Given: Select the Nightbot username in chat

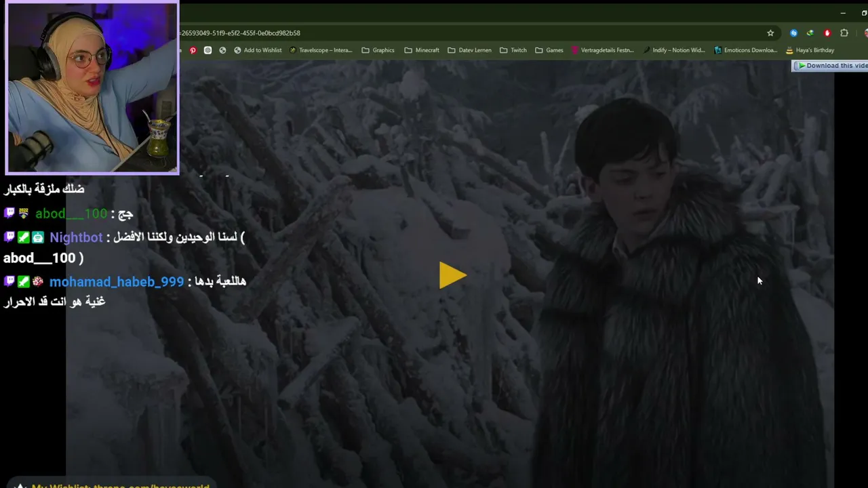Looking at the screenshot, I should 76,238.
